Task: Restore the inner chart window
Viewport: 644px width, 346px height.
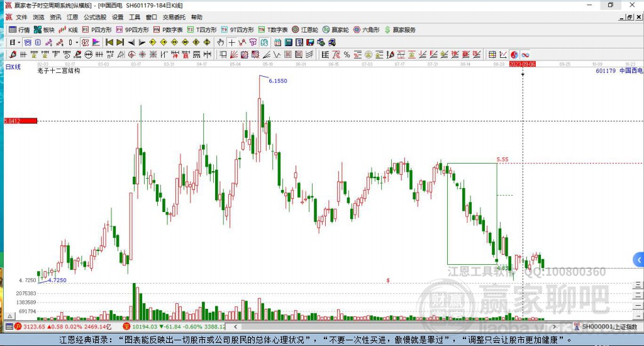Action: (x=630, y=17)
